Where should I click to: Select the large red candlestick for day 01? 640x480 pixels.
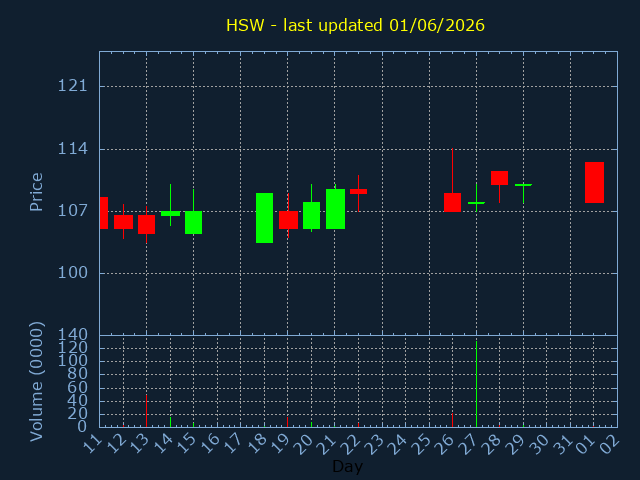click(x=594, y=182)
